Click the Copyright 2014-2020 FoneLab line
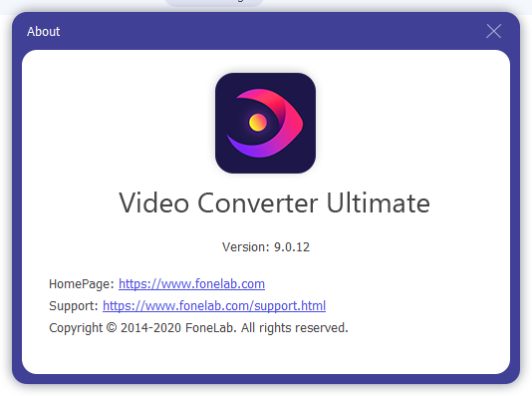 [x=198, y=328]
